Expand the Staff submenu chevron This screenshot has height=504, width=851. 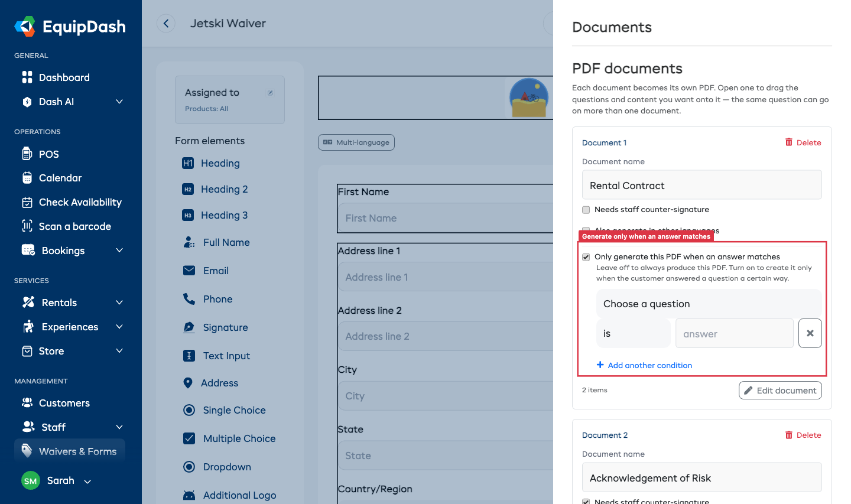click(119, 427)
